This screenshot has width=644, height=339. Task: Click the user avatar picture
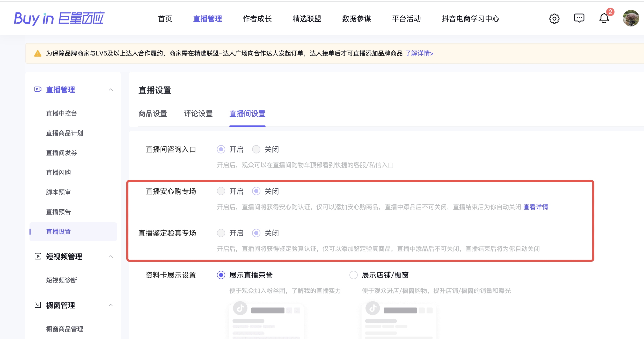point(631,18)
